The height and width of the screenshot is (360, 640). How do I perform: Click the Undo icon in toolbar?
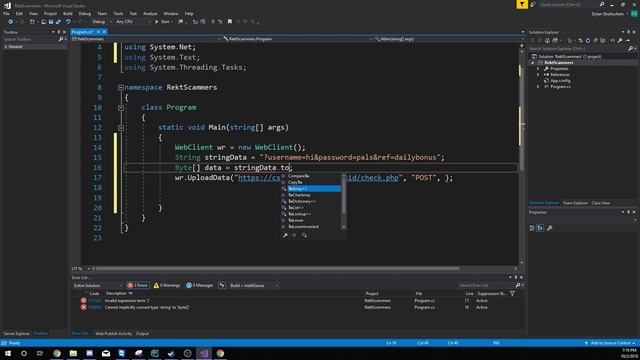(x=68, y=22)
